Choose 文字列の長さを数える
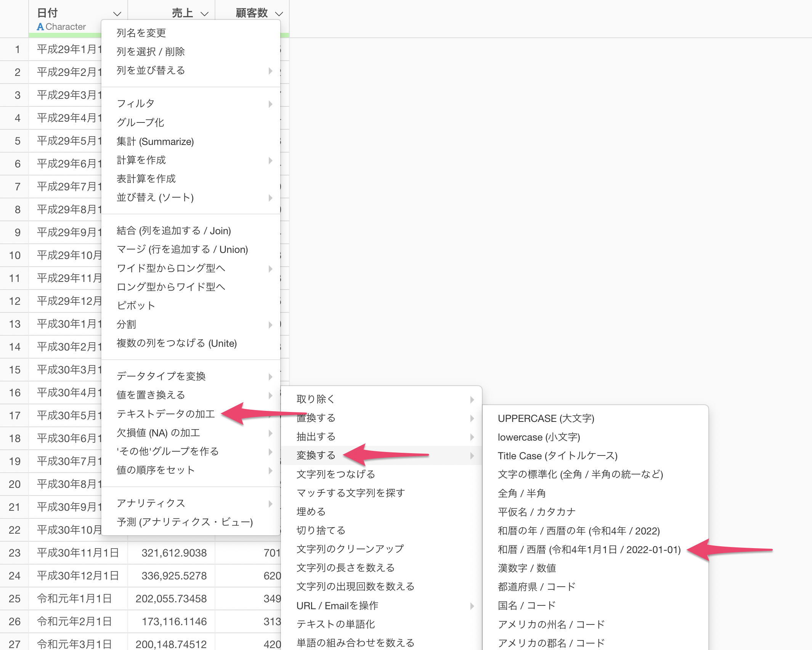 point(381,568)
